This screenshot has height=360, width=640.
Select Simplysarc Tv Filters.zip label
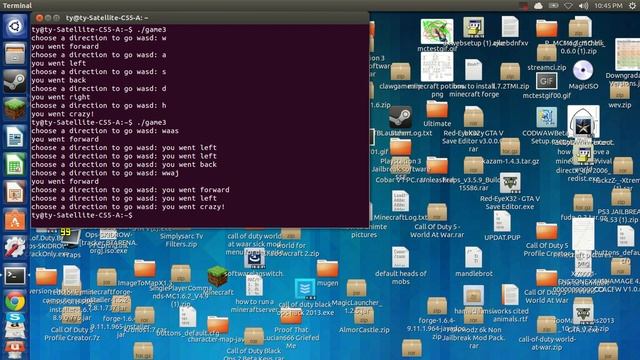click(182, 240)
